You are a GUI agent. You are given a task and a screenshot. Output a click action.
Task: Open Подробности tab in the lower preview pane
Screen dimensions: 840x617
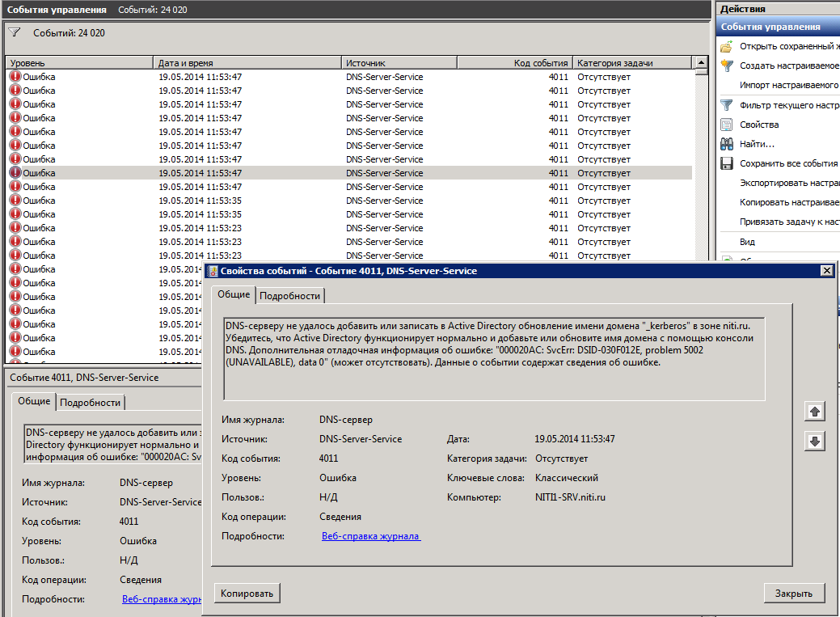pyautogui.click(x=90, y=403)
